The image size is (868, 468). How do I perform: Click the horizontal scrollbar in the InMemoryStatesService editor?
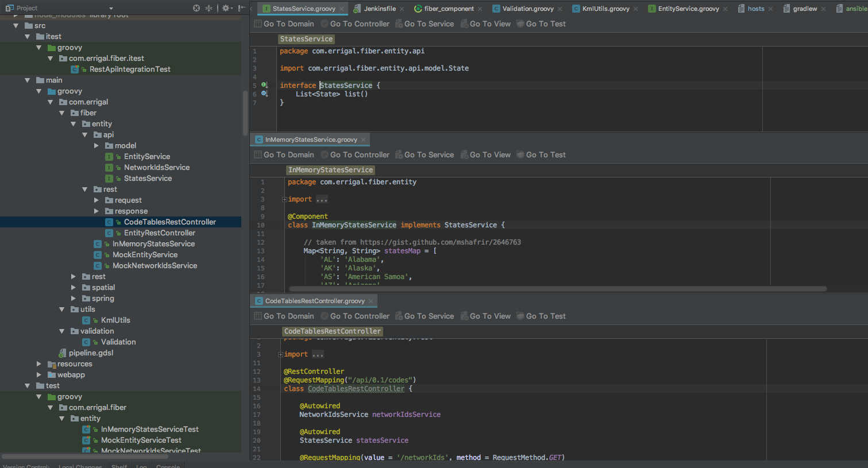click(x=557, y=289)
